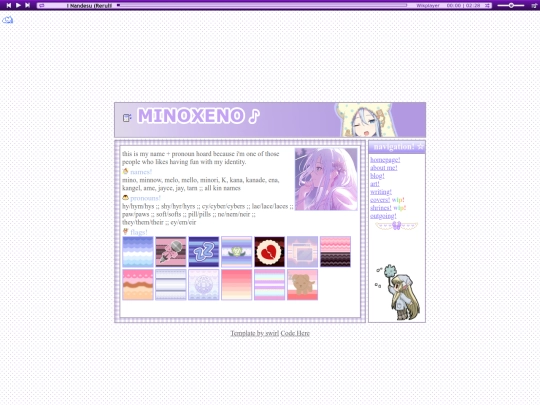Click the pronouns! section heading
The width and height of the screenshot is (540, 405).
tap(145, 198)
